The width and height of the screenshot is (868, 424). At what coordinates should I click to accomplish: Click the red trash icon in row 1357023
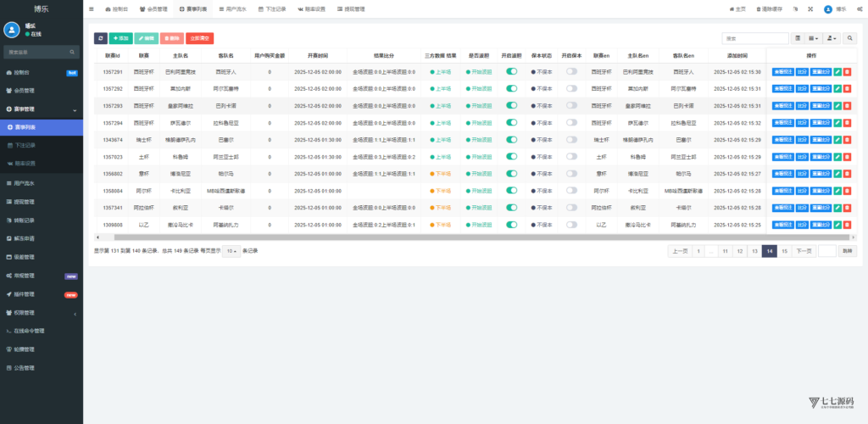[x=847, y=157]
